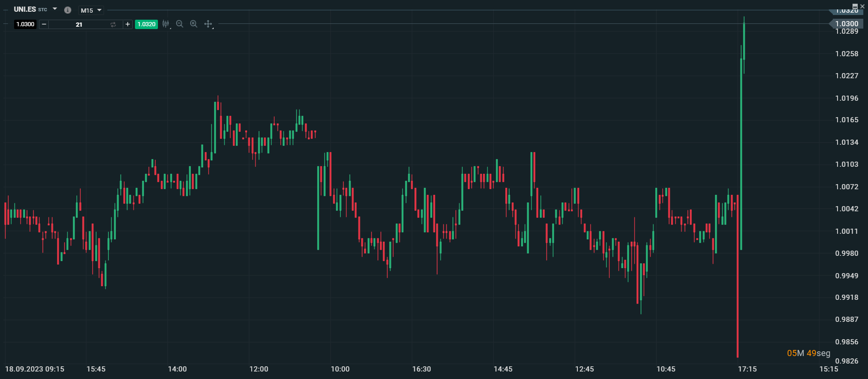Image resolution: width=868 pixels, height=379 pixels.
Task: Click the volume field showing 21
Action: (x=79, y=24)
